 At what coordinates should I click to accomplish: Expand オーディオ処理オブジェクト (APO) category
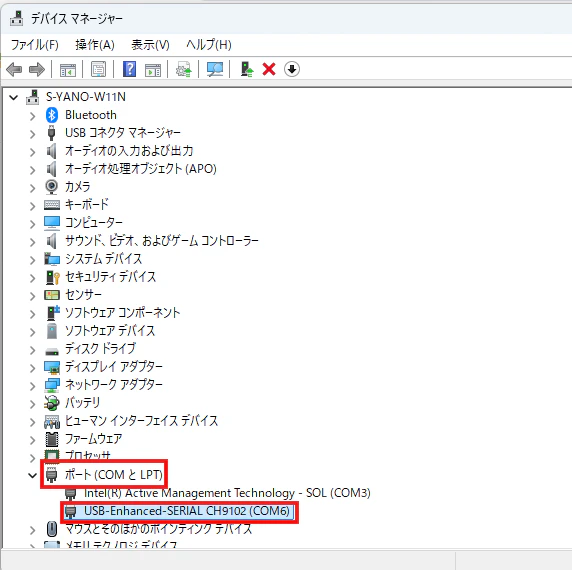pyautogui.click(x=32, y=170)
